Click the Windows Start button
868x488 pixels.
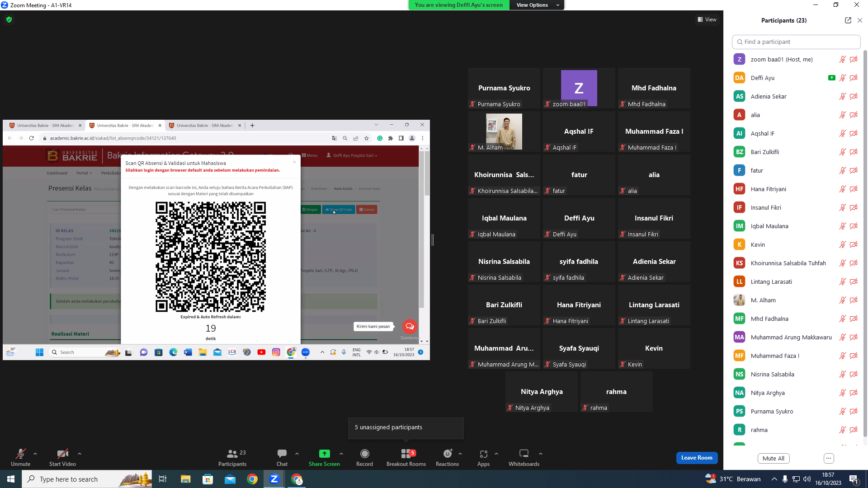click(11, 479)
